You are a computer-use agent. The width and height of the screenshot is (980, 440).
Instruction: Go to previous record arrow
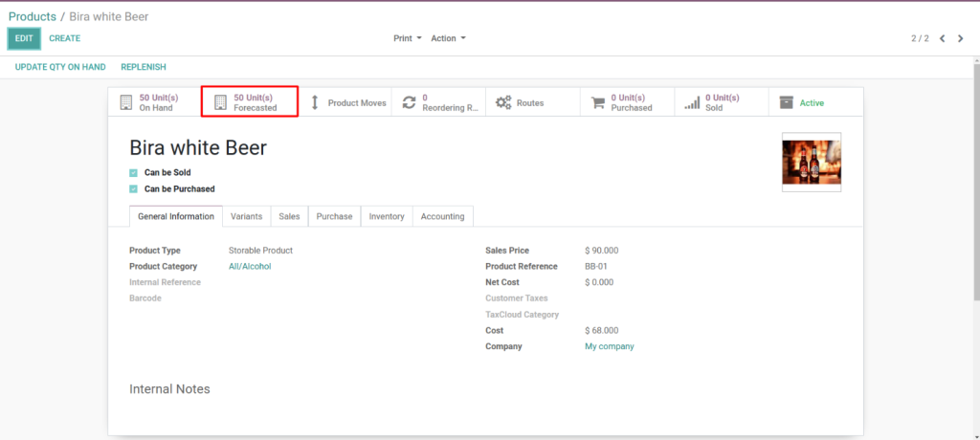[943, 39]
